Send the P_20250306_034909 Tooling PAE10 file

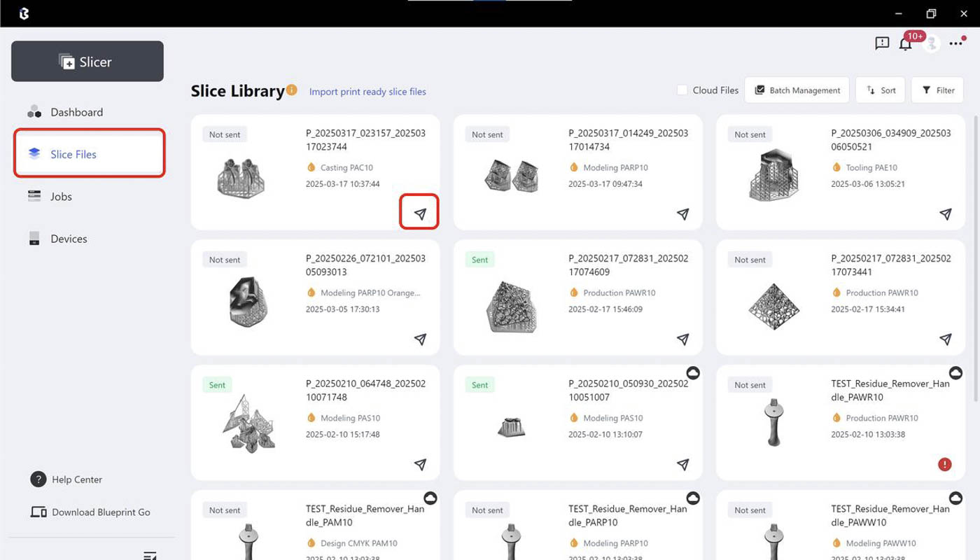(x=946, y=214)
